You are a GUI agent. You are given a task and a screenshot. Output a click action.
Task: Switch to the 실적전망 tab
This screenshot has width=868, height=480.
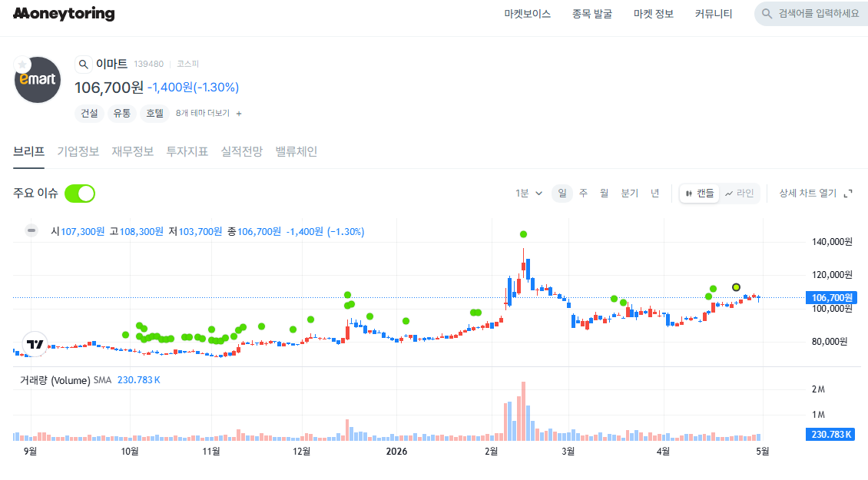coord(241,152)
